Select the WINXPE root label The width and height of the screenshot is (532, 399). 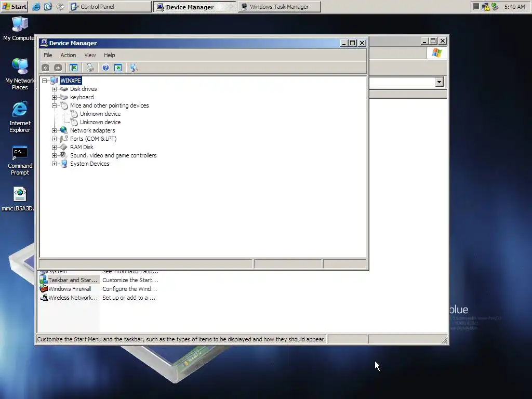pos(71,81)
